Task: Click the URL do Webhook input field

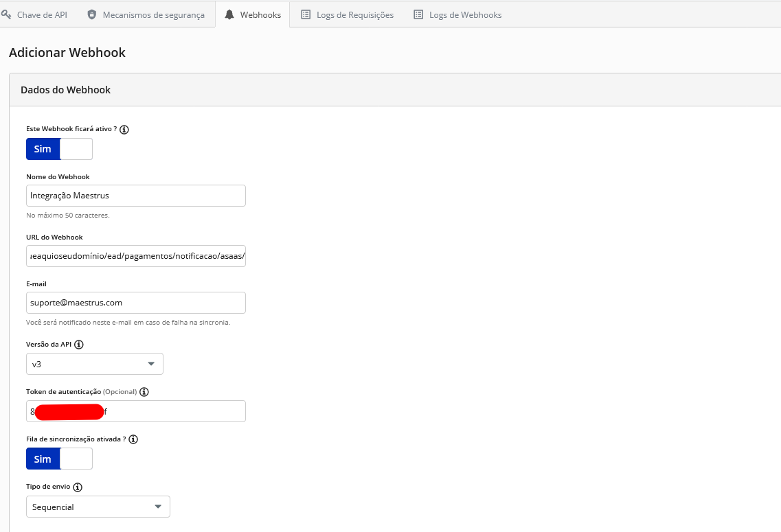Action: [136, 256]
